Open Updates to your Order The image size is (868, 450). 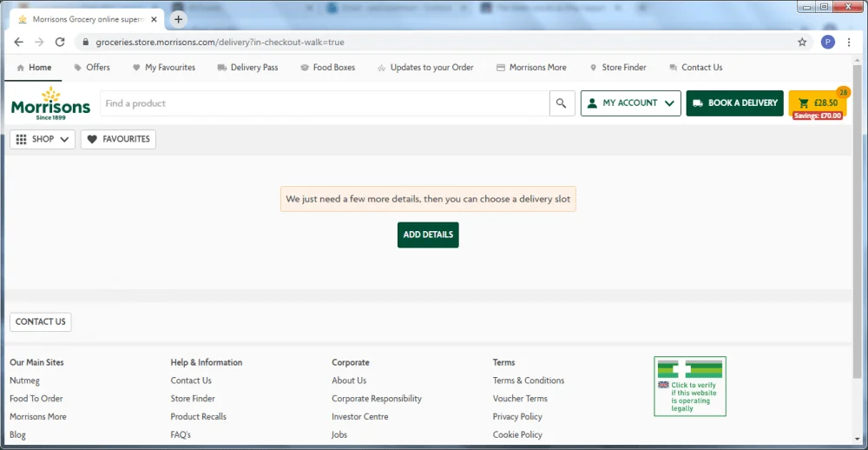[425, 68]
